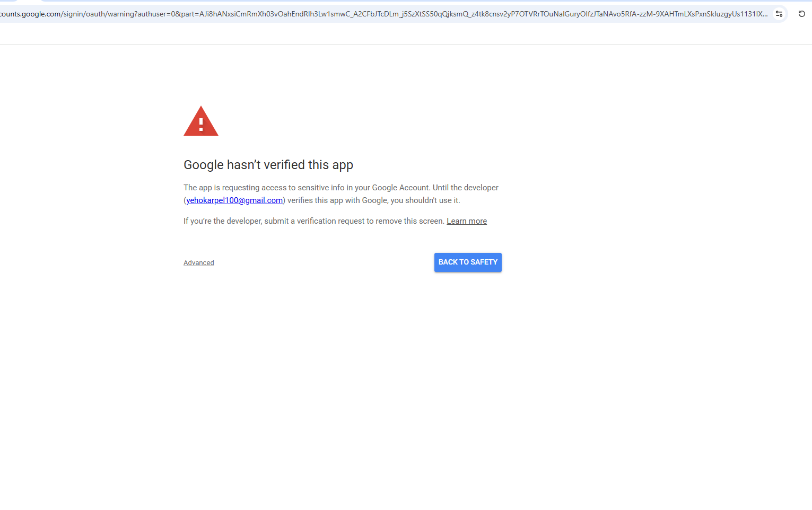Expand the Advanced options link
812x510 pixels.
(x=199, y=263)
